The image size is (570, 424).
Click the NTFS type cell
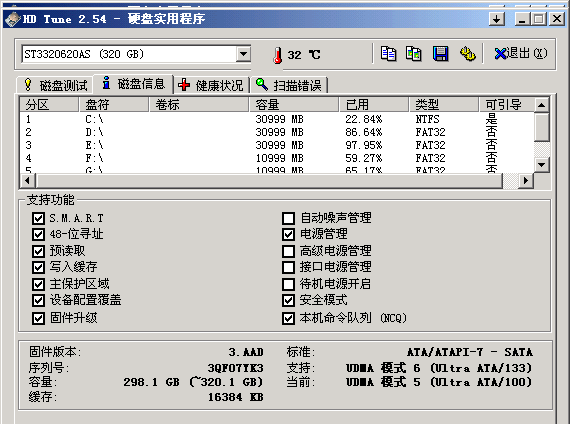(427, 119)
